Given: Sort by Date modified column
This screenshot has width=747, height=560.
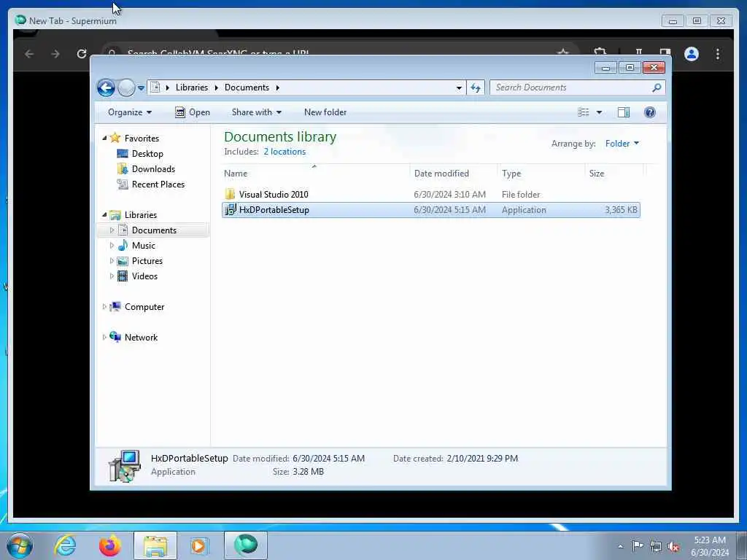Looking at the screenshot, I should coord(454,174).
